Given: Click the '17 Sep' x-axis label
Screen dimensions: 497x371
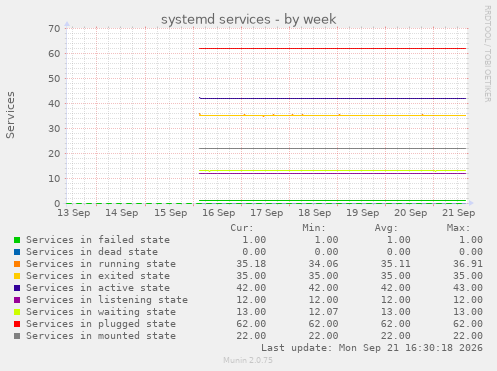Looking at the screenshot, I should pos(267,213).
